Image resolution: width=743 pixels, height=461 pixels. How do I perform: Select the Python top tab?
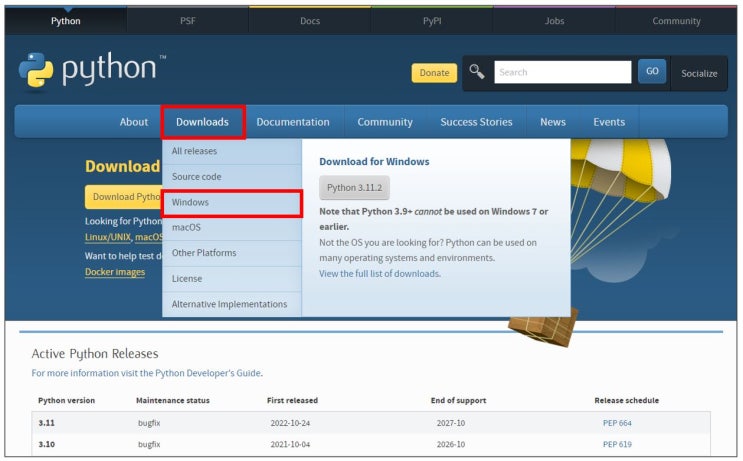point(65,21)
